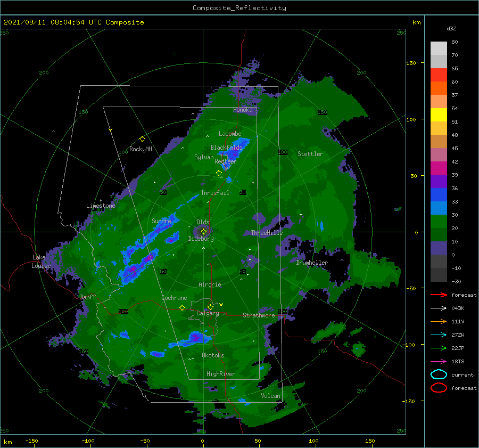Click the legend value -30
The image size is (479, 448).
coord(456,281)
